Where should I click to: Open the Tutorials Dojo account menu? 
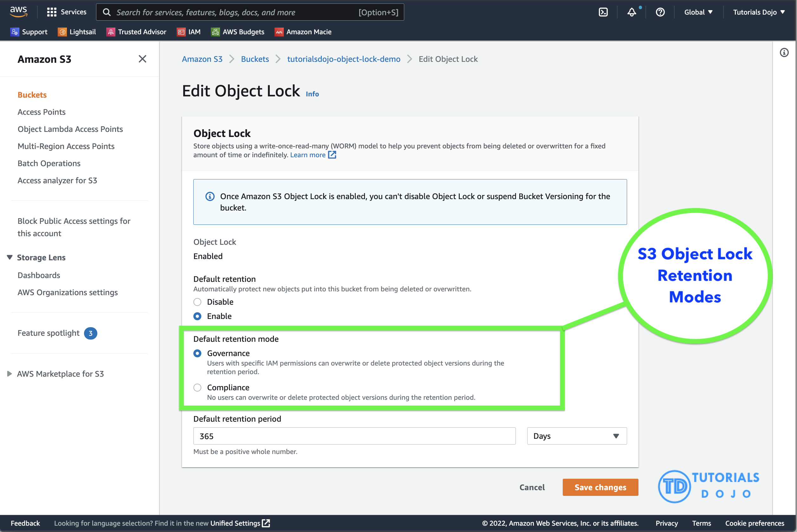(x=759, y=12)
